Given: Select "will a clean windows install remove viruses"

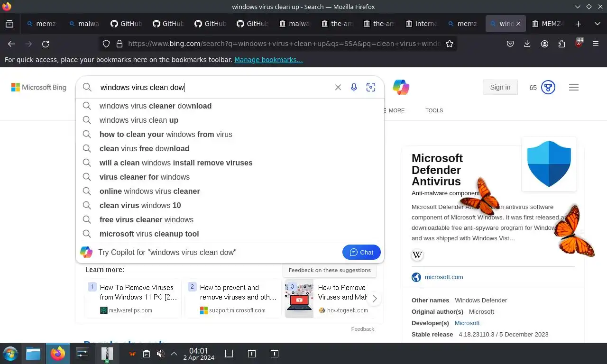Looking at the screenshot, I should [x=230, y=163].
